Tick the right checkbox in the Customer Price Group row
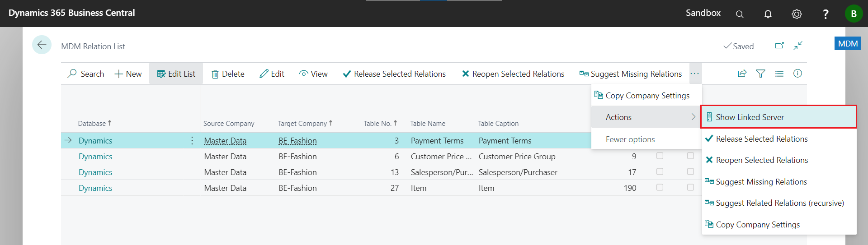The image size is (868, 245). tap(690, 156)
